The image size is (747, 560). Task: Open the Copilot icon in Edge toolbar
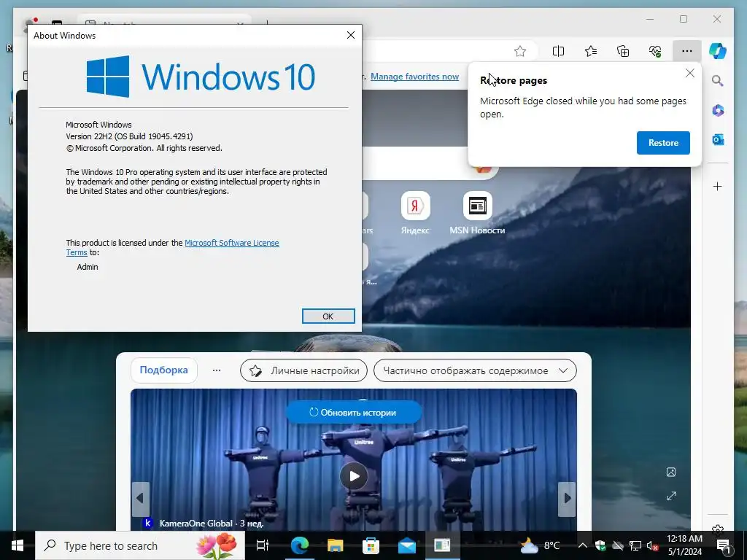[x=718, y=51]
